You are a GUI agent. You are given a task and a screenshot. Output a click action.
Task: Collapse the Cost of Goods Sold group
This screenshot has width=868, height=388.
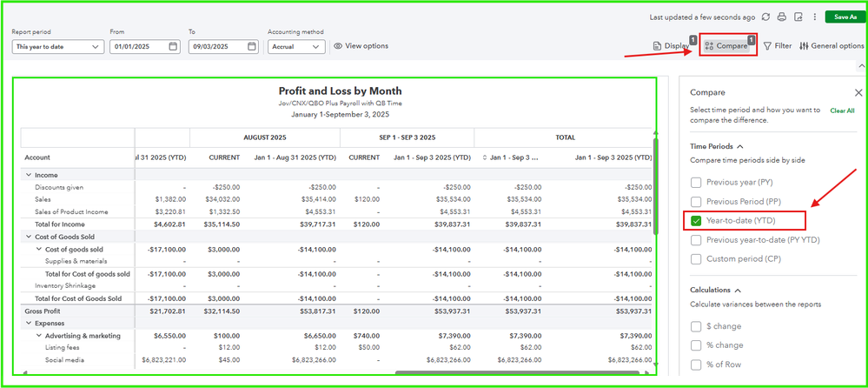point(28,237)
